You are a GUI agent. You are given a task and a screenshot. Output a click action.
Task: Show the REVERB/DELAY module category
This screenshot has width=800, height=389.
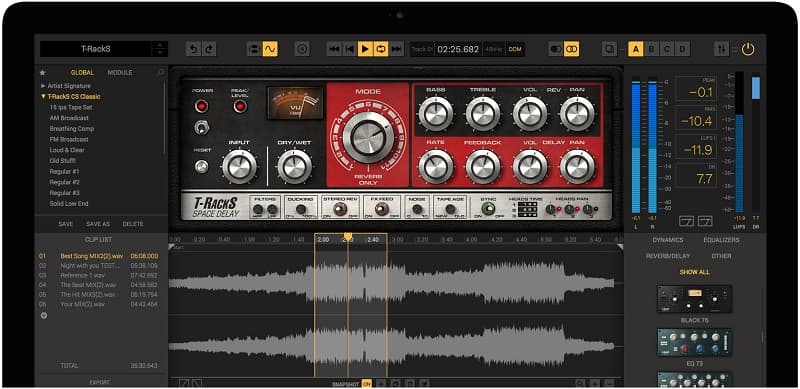[x=667, y=256]
